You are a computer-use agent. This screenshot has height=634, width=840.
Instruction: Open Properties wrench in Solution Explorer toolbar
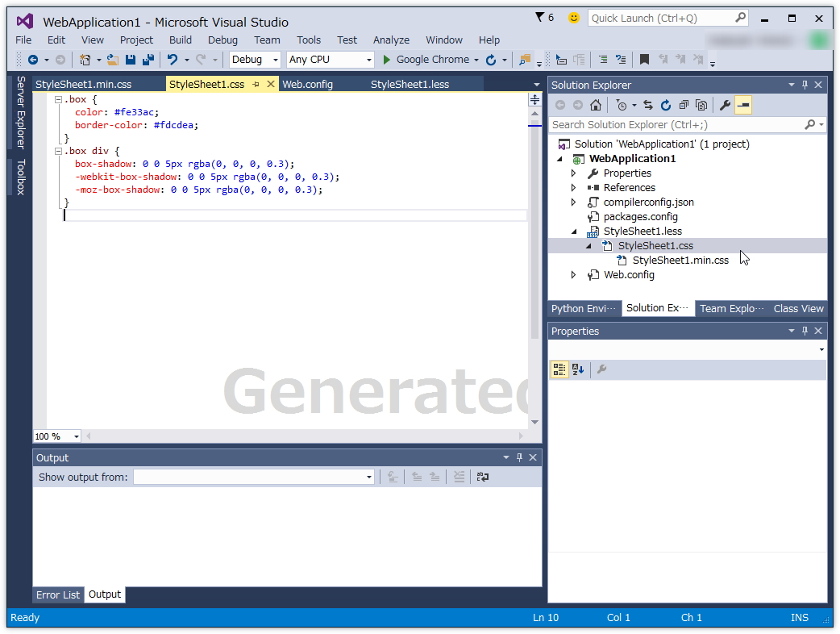click(725, 105)
